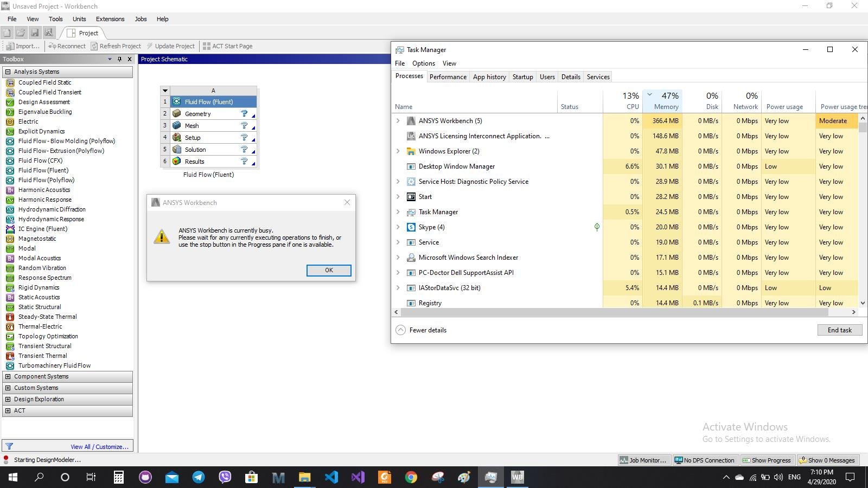Choose Rigid Dynamics system
The width and height of the screenshot is (868, 488).
click(39, 287)
